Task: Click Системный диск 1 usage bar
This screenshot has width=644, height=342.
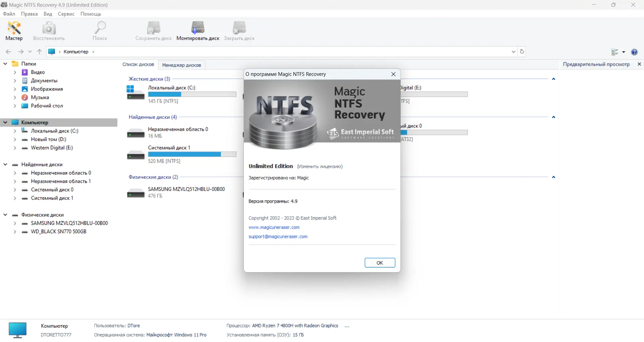Action: (192, 154)
